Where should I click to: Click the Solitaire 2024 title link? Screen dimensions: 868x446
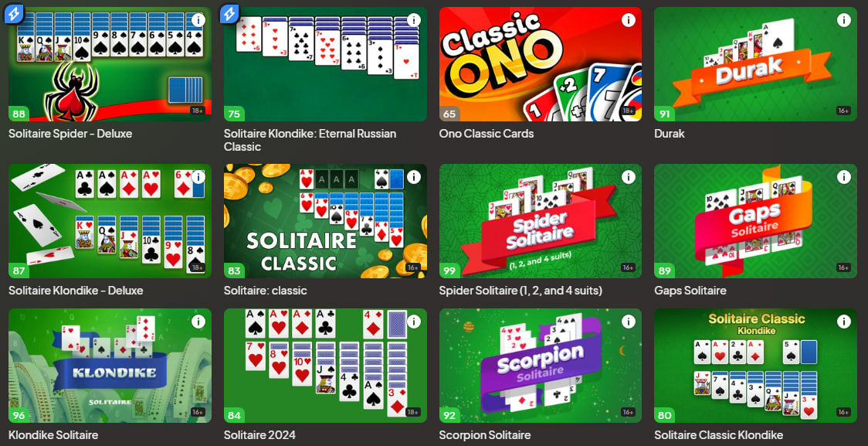coord(259,435)
